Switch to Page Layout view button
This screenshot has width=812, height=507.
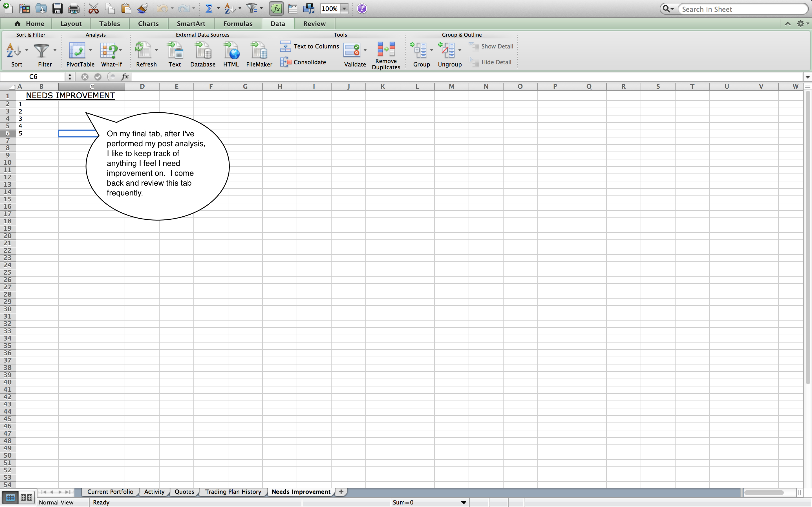coord(27,497)
